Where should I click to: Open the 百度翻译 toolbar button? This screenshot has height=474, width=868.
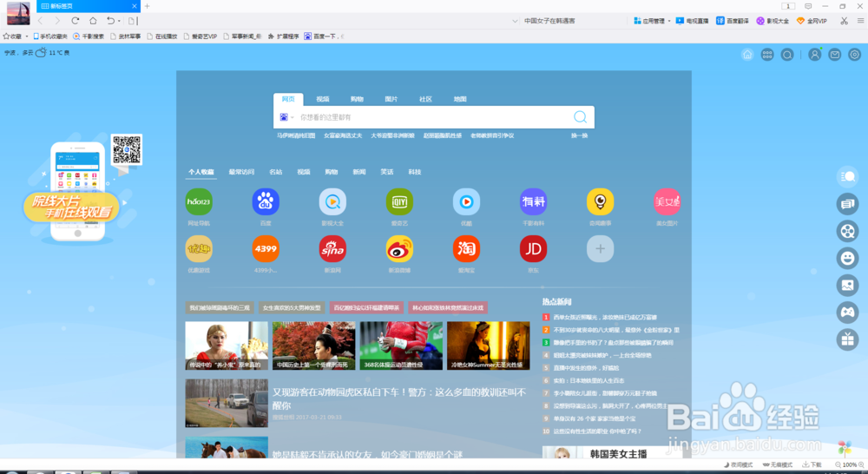[x=732, y=21]
